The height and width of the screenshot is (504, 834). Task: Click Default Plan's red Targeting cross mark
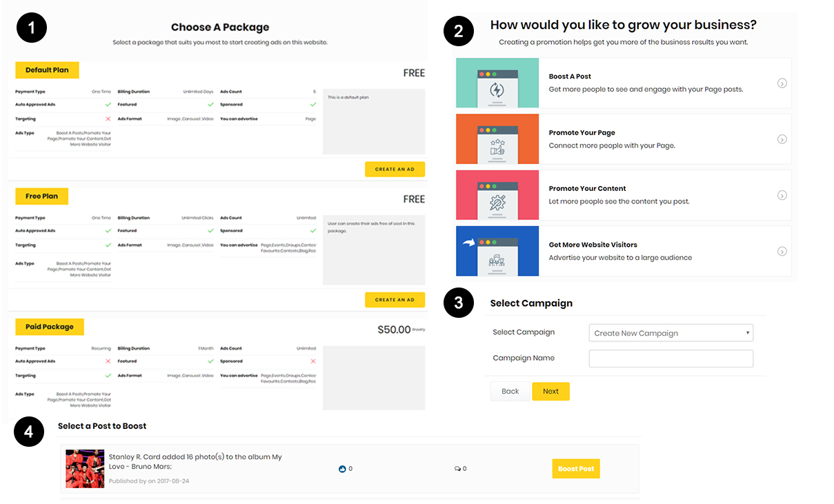[108, 119]
